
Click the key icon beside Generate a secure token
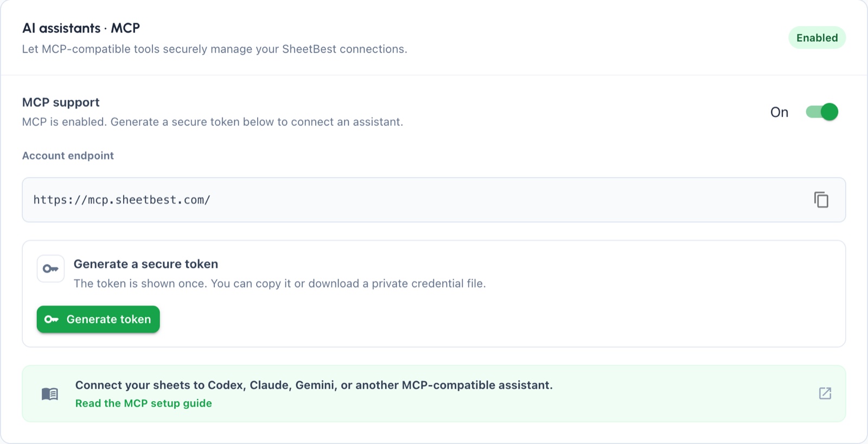[x=50, y=269]
